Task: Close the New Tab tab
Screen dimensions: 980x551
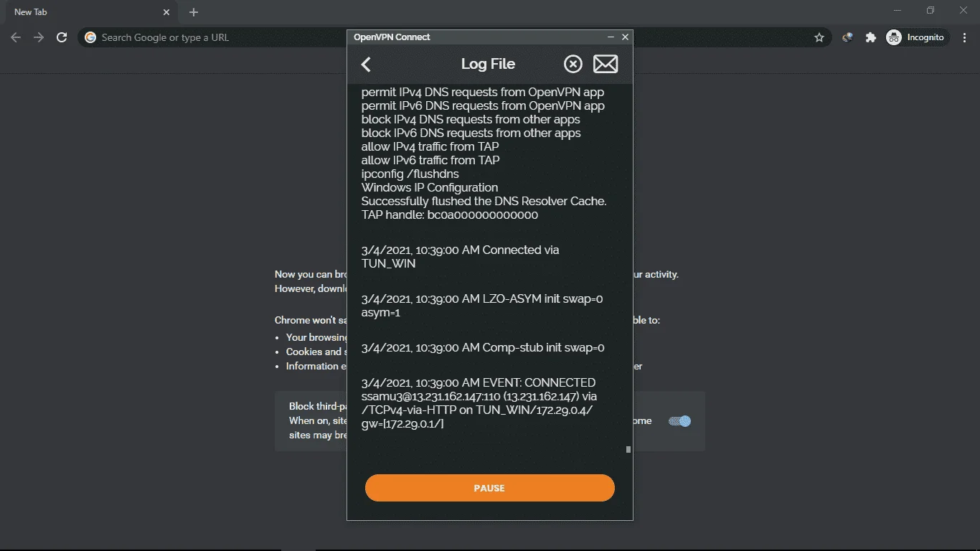Action: point(166,12)
